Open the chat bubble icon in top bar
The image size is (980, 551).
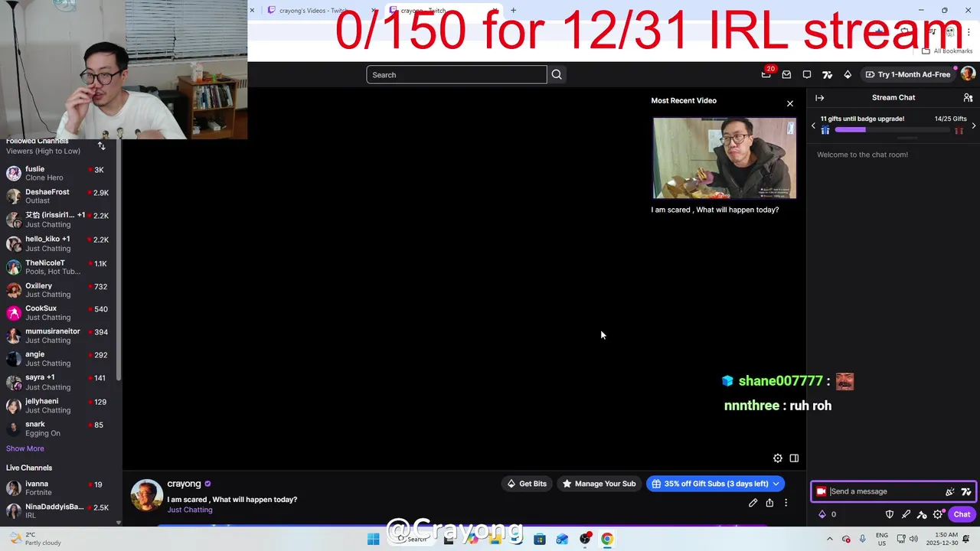click(807, 74)
